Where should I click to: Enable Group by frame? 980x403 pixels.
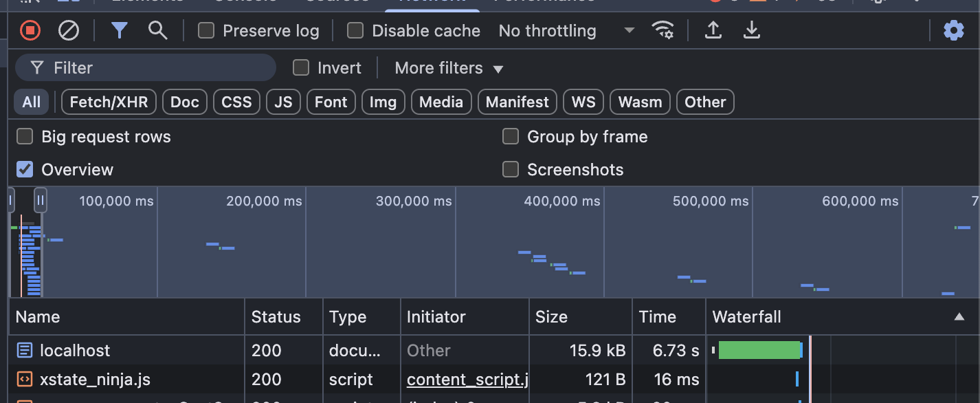click(511, 136)
